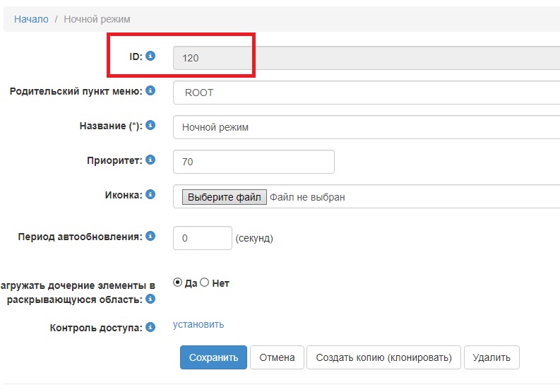Select the Да radio button
The width and height of the screenshot is (560, 392).
pyautogui.click(x=178, y=283)
